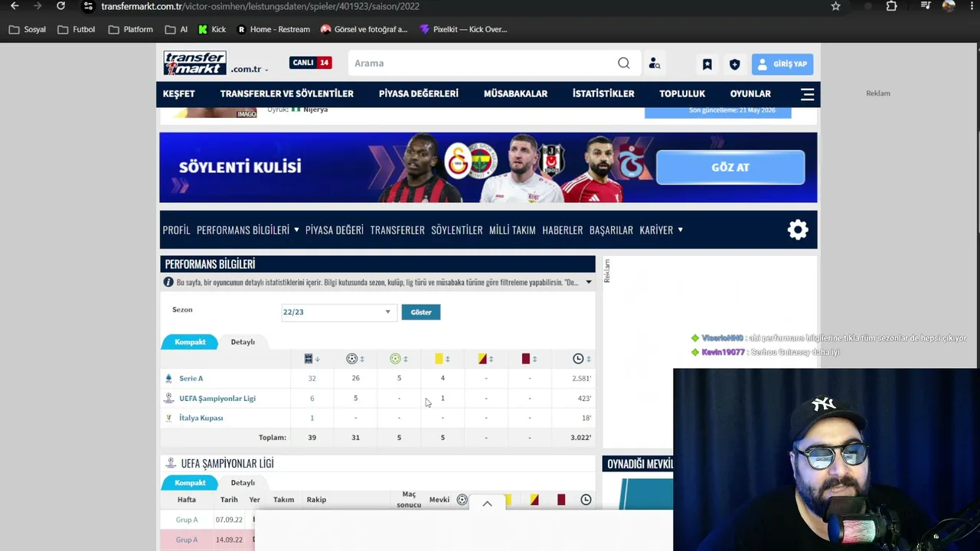This screenshot has width=980, height=551.
Task: Open the Oyunlar menu
Action: pyautogui.click(x=750, y=94)
